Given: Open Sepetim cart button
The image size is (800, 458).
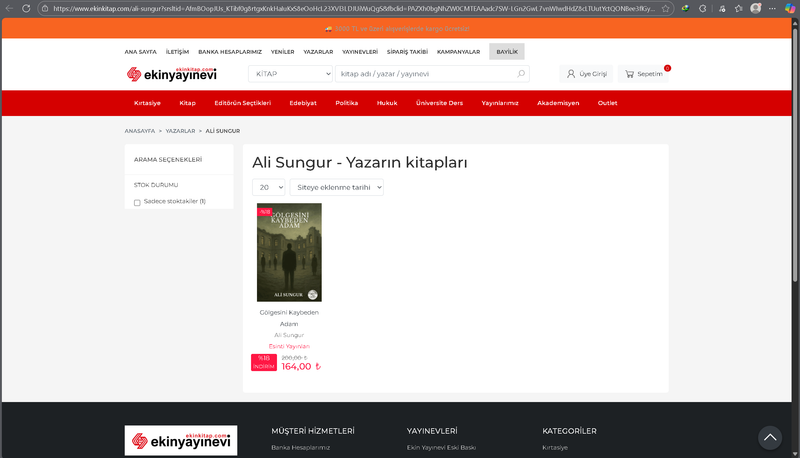Looking at the screenshot, I should pos(643,74).
